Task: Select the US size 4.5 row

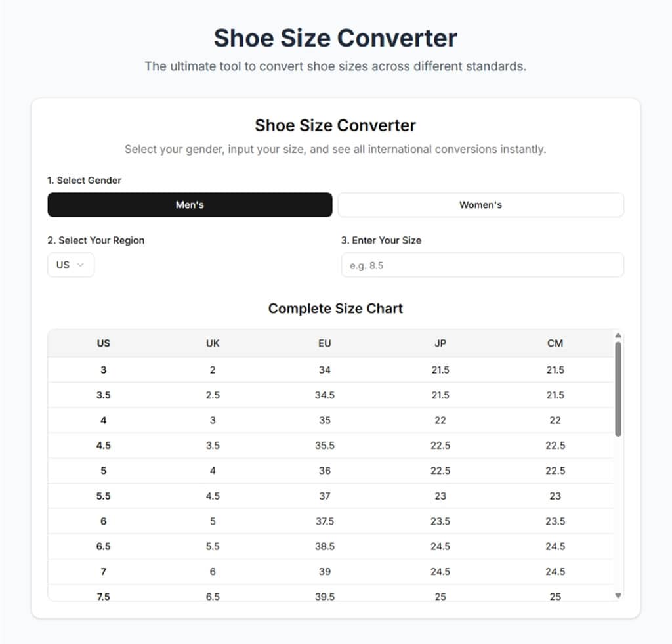Action: click(x=331, y=446)
